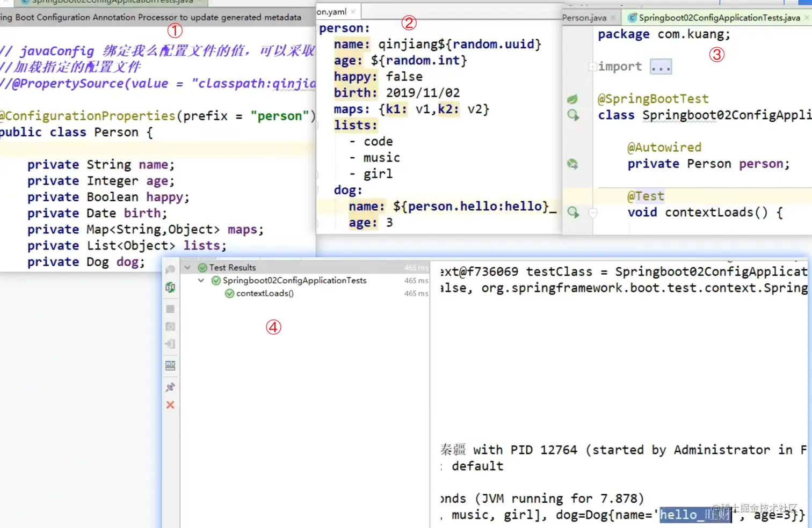
Task: Select the Test Results row label
Action: 233,268
